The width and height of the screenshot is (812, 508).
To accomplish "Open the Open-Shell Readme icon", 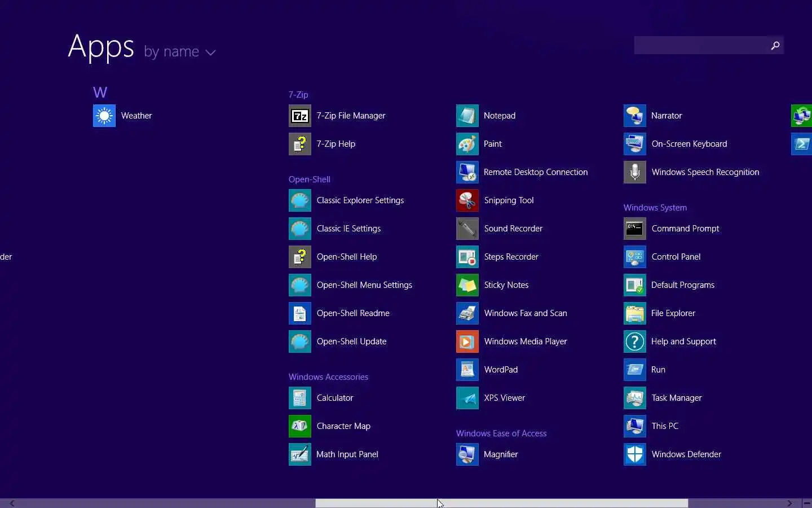I will point(300,313).
